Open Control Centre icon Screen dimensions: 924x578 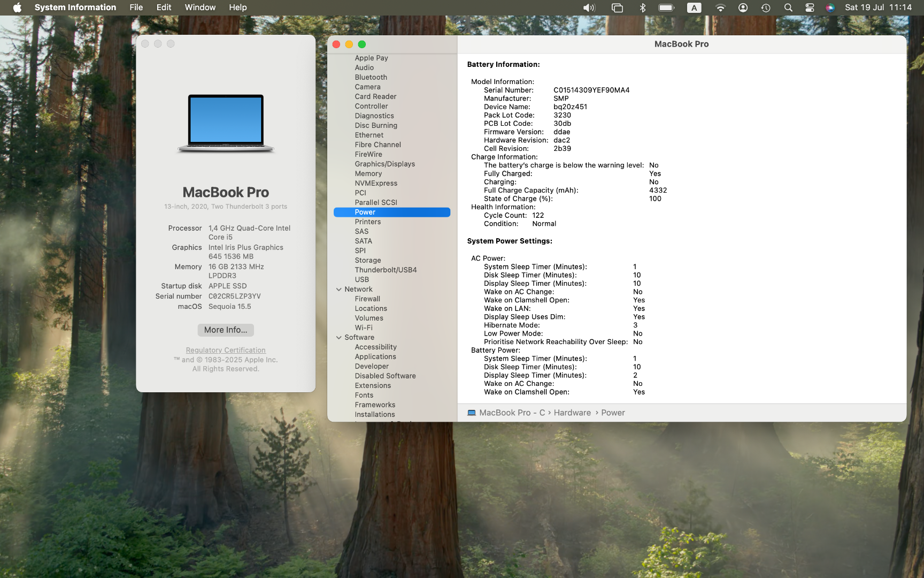coord(810,7)
